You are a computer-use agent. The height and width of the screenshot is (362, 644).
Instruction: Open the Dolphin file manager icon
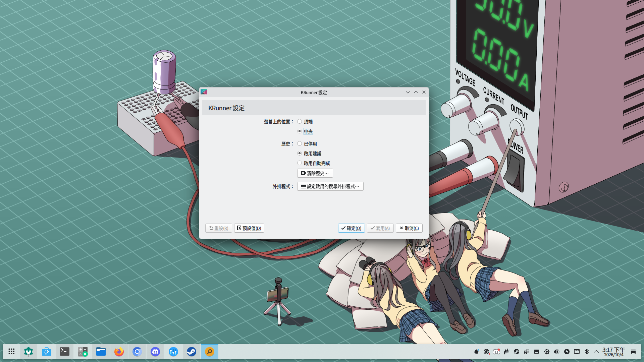(101, 352)
